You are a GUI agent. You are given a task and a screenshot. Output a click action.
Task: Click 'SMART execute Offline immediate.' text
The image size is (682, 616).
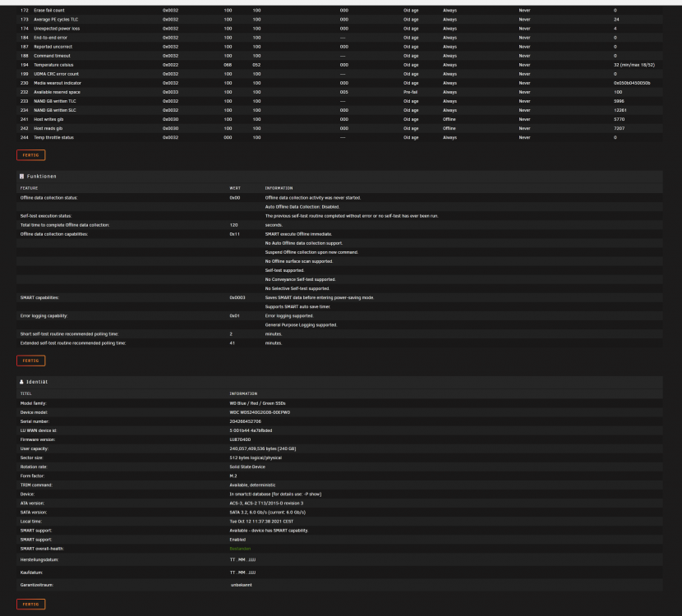pos(298,235)
